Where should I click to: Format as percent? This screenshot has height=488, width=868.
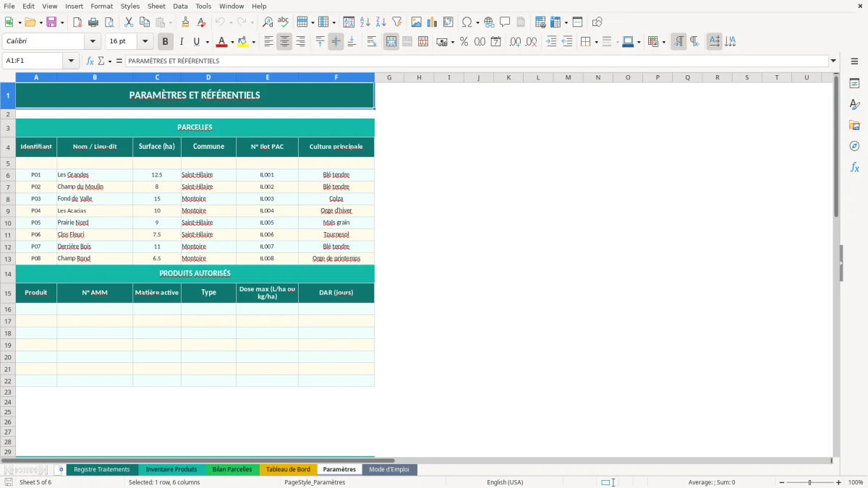click(464, 42)
